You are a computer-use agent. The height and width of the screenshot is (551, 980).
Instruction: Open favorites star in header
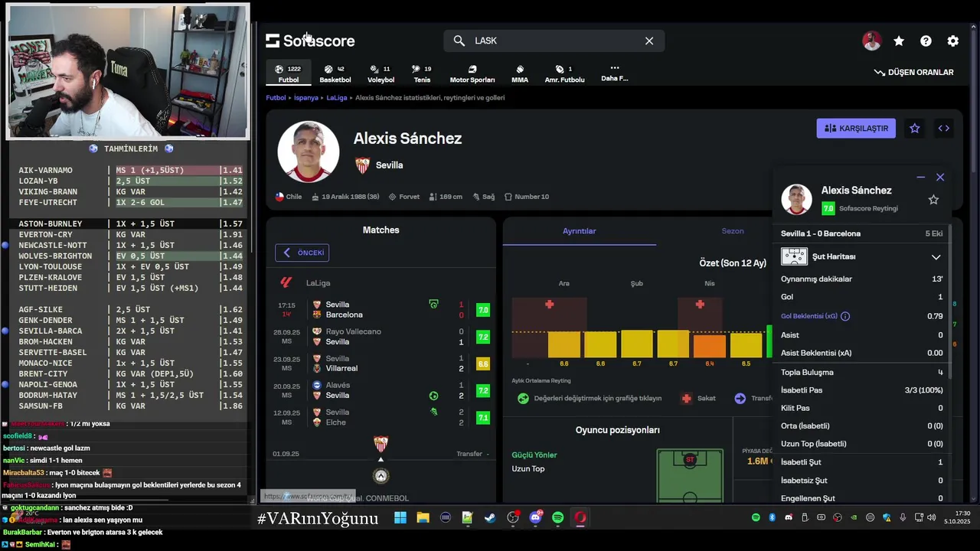coord(899,41)
